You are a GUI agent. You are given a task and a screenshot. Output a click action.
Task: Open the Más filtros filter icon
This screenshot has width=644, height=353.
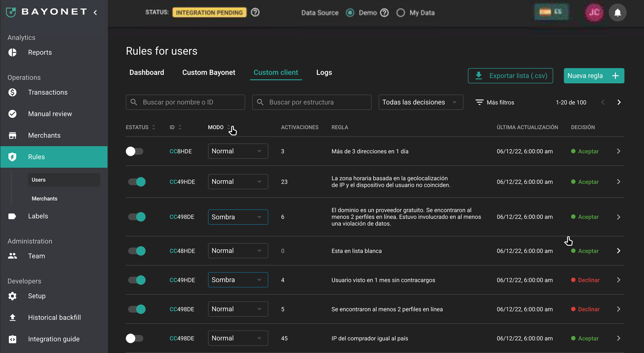(479, 102)
